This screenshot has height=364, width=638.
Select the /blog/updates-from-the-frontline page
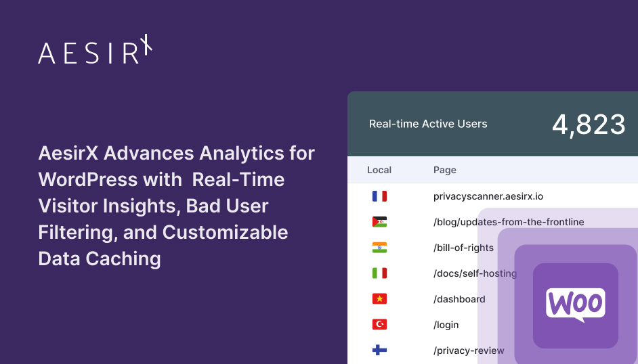click(x=509, y=222)
